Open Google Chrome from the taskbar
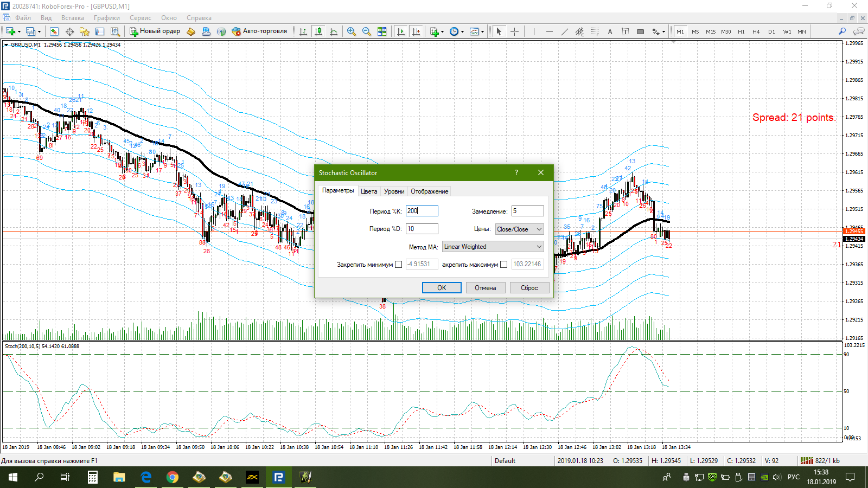The width and height of the screenshot is (868, 488). tap(173, 477)
